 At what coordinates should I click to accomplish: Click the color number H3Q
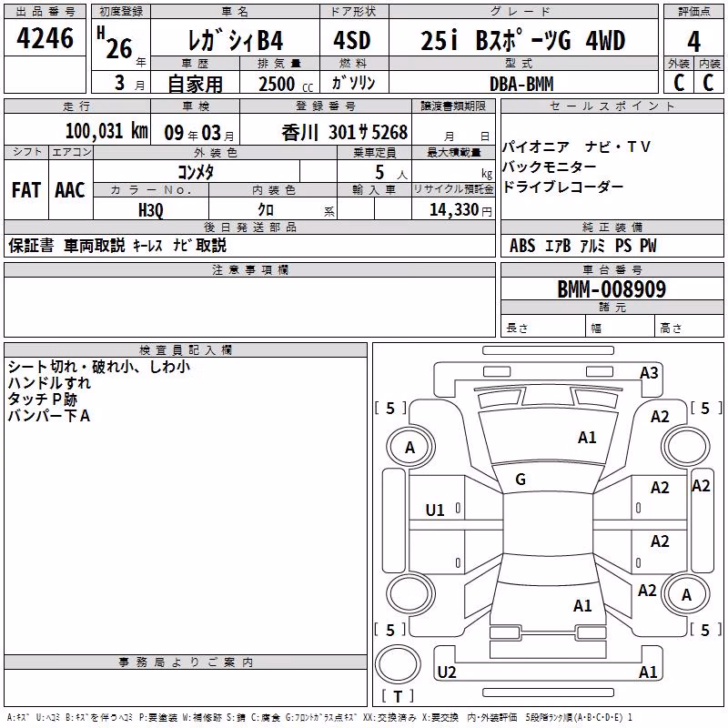(x=151, y=210)
